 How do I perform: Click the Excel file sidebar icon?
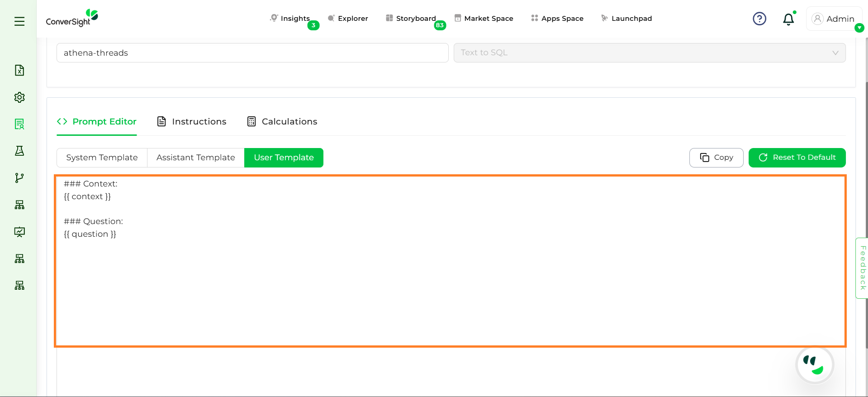[19, 70]
